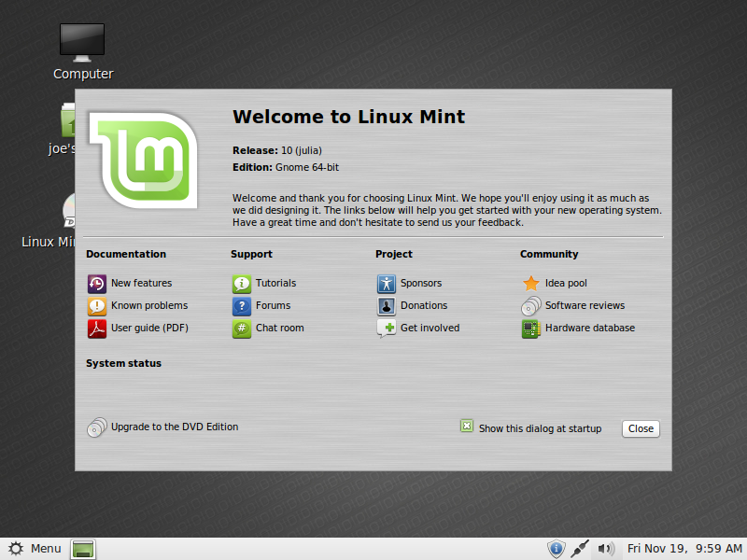Click the Idea pool star icon
Viewport: 747px width, 560px height.
[x=530, y=284]
